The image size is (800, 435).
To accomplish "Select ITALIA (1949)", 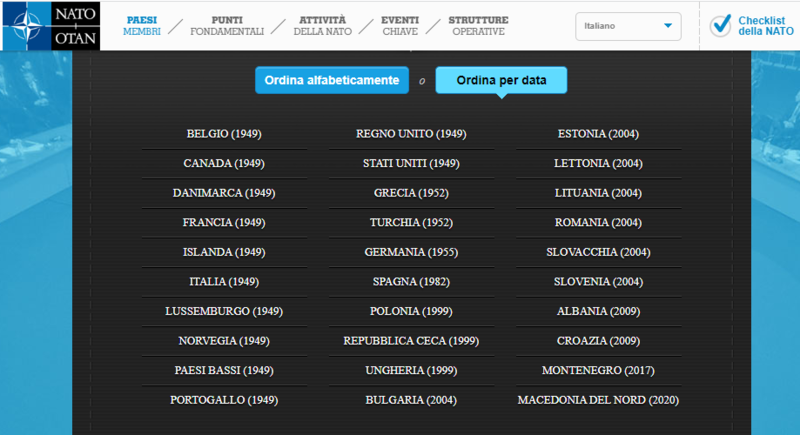I will [x=224, y=282].
